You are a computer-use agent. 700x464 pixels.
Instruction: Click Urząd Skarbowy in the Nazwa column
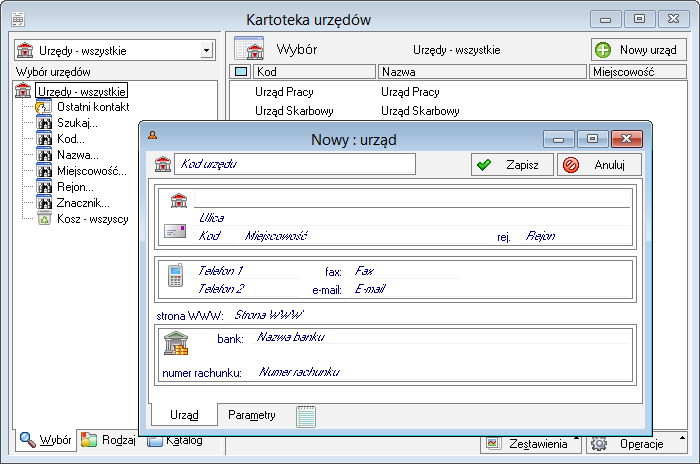420,111
